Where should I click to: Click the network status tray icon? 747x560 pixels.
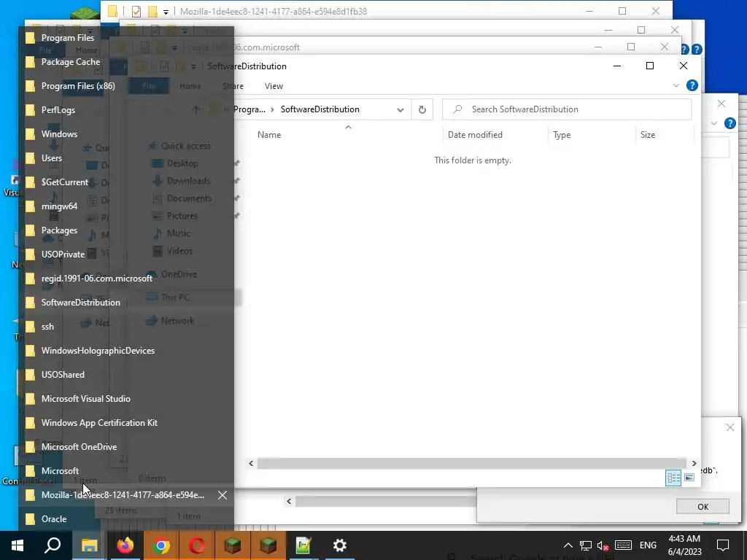586,545
